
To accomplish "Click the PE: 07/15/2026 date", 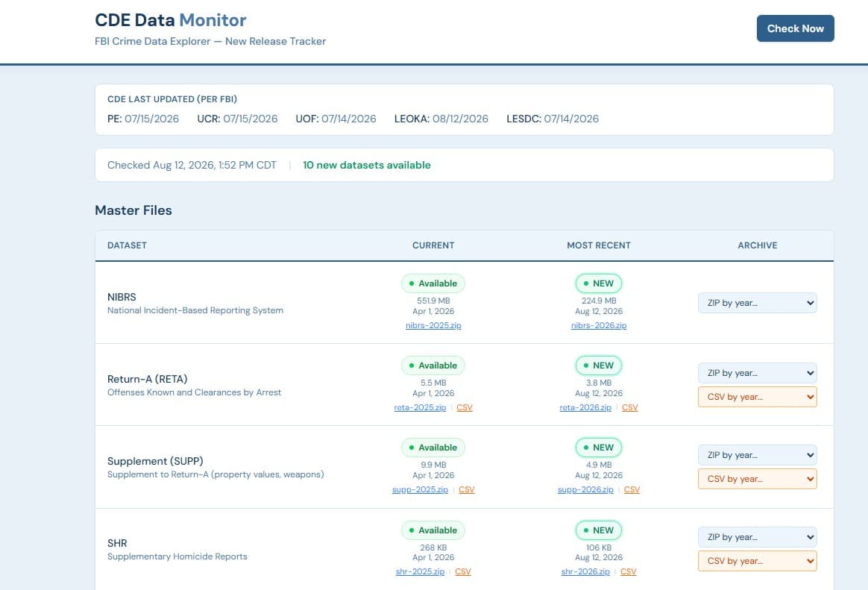I will 143,119.
